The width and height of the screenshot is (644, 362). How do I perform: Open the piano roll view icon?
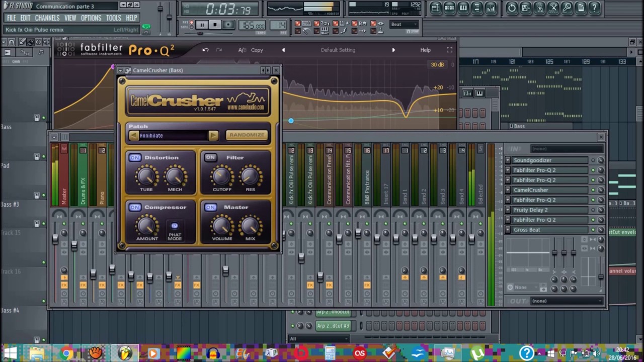click(x=463, y=8)
